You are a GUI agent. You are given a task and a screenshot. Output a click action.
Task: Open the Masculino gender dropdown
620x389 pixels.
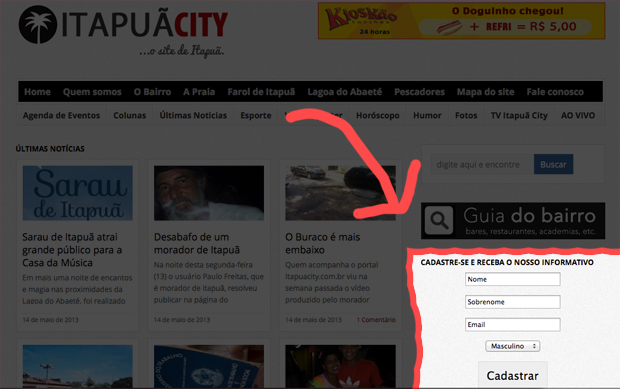click(x=512, y=346)
